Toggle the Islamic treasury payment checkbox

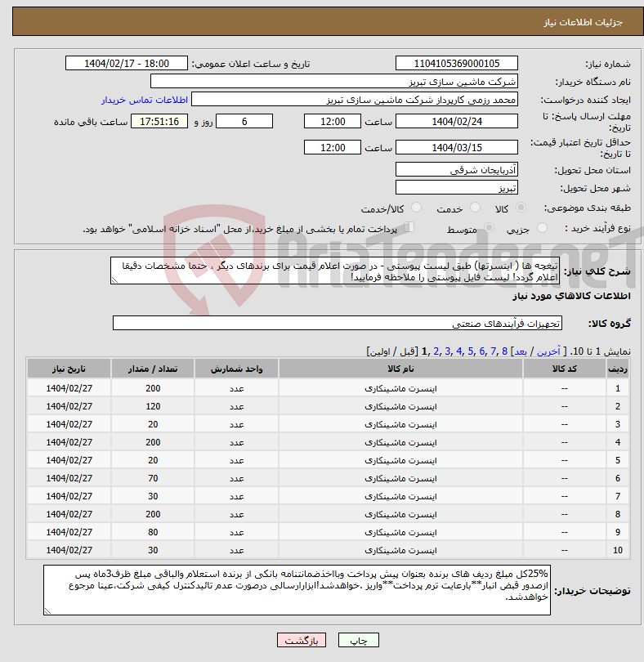[409, 227]
